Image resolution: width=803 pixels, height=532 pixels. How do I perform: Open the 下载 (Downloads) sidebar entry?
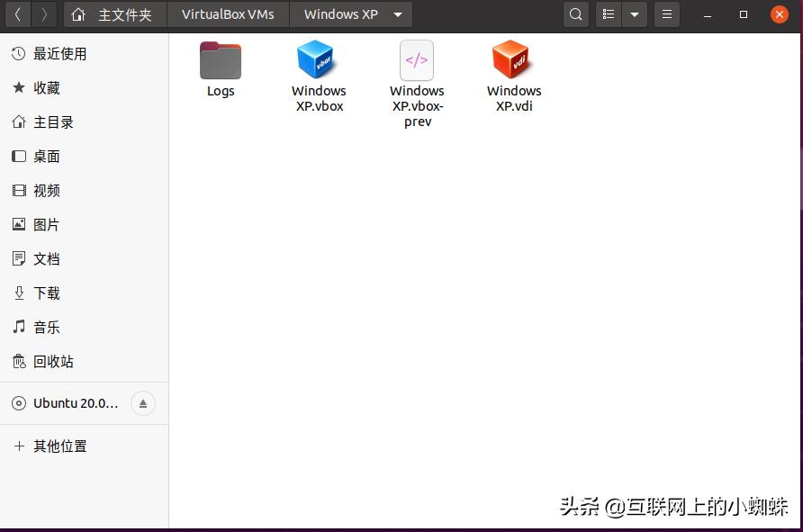(x=45, y=293)
